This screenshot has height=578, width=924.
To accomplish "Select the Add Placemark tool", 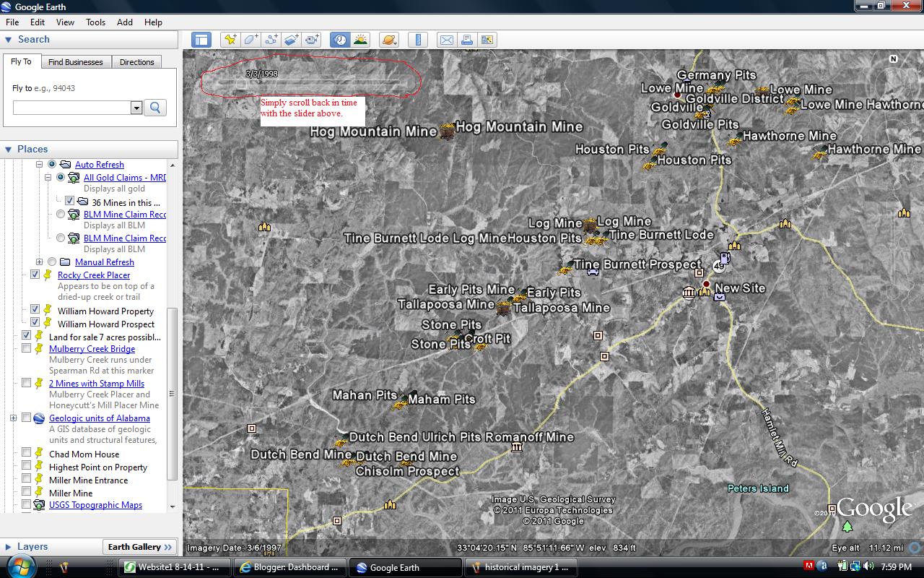I will (230, 40).
